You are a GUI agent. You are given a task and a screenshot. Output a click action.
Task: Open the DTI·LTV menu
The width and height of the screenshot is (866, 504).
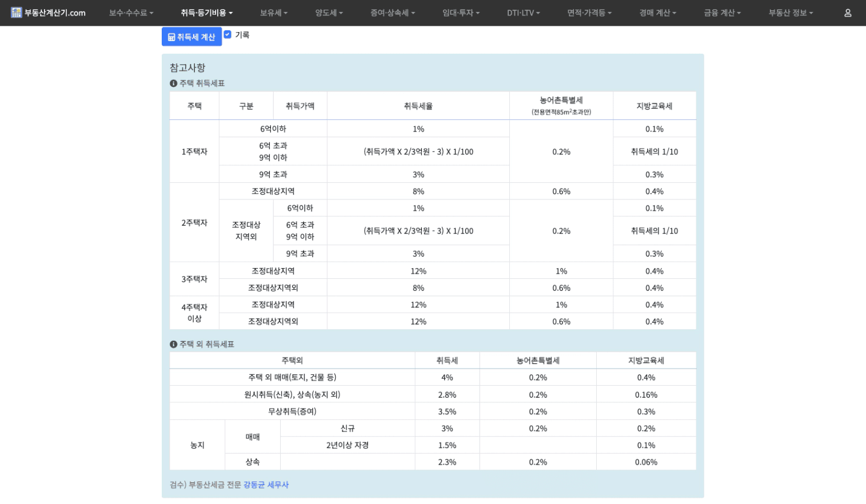click(x=523, y=13)
